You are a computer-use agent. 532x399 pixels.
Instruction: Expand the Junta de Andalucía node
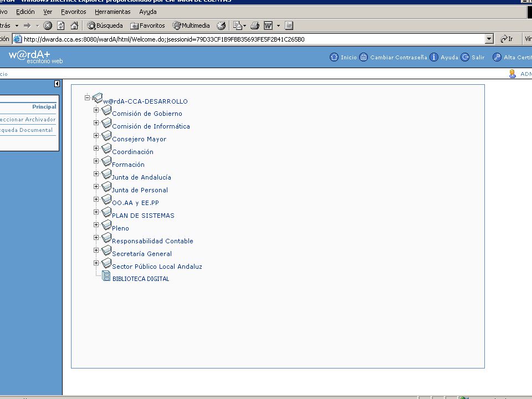pyautogui.click(x=96, y=173)
